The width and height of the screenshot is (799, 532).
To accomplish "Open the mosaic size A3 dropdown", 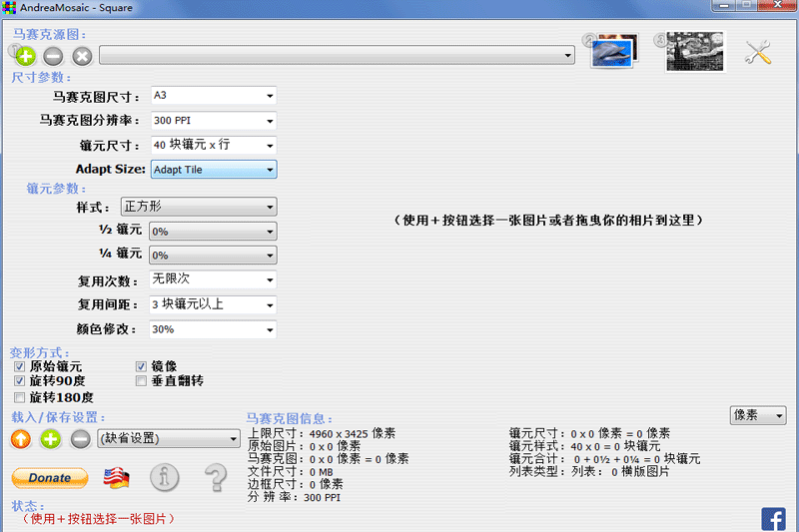I will 214,96.
